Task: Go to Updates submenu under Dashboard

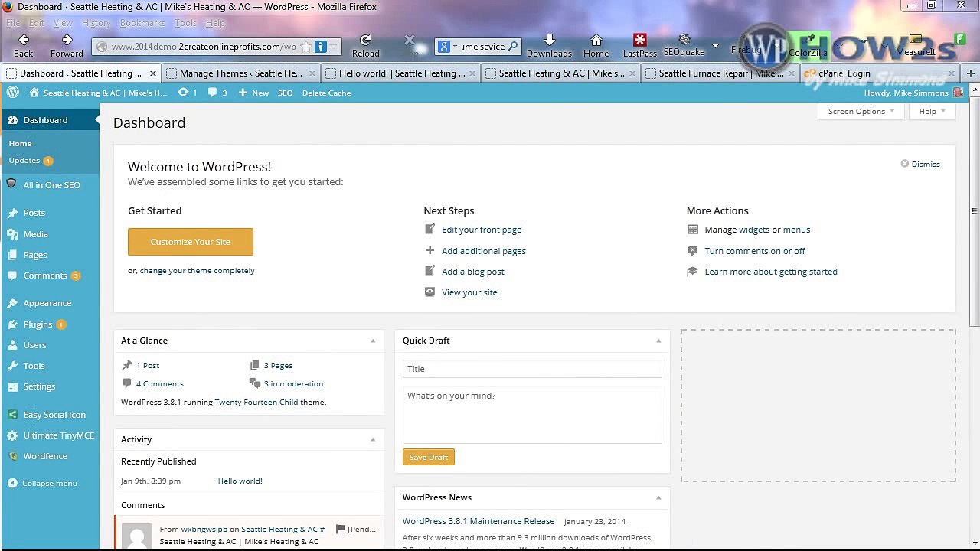Action: click(x=30, y=161)
